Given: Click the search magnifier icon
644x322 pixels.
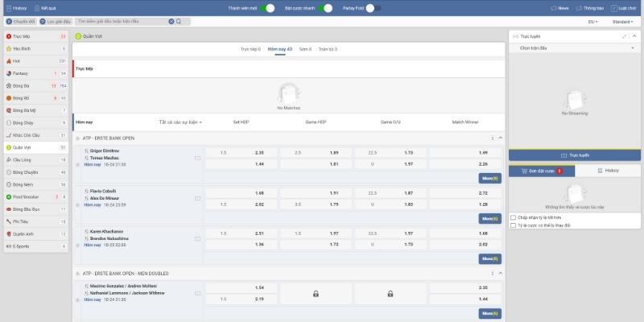Looking at the screenshot, I should pos(179,21).
